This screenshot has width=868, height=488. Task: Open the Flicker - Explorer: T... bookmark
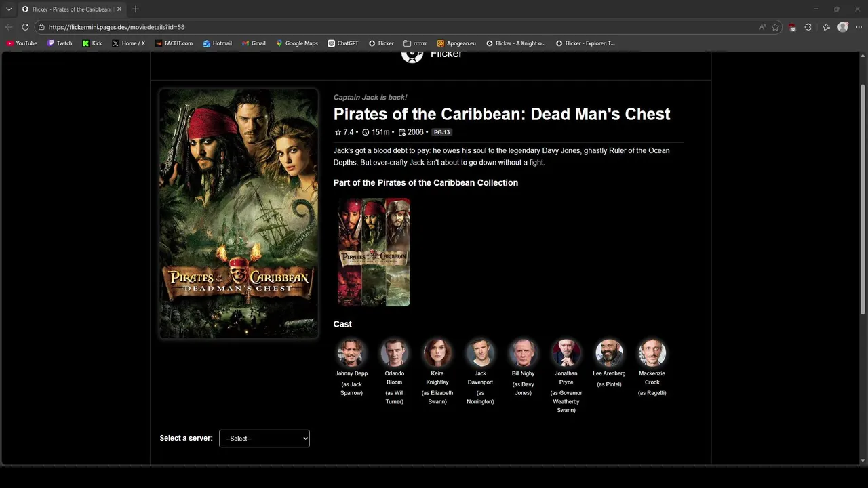click(585, 43)
